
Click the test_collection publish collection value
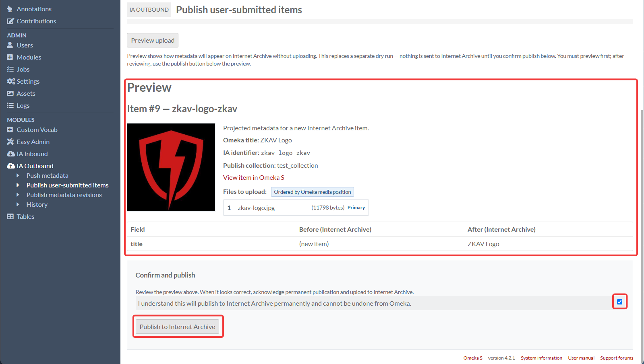298,165
